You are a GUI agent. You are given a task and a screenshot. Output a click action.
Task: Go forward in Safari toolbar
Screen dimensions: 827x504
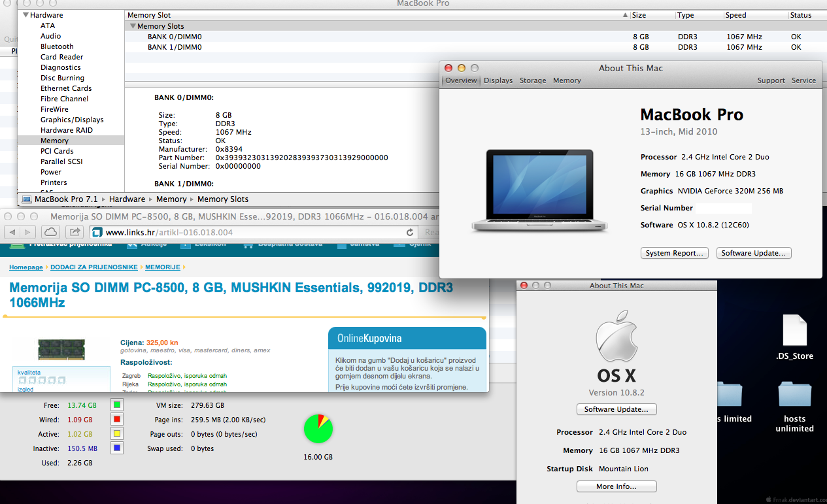coord(27,232)
